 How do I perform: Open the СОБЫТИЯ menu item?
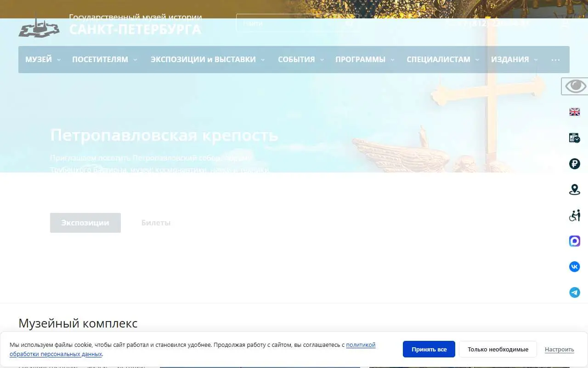(x=296, y=59)
